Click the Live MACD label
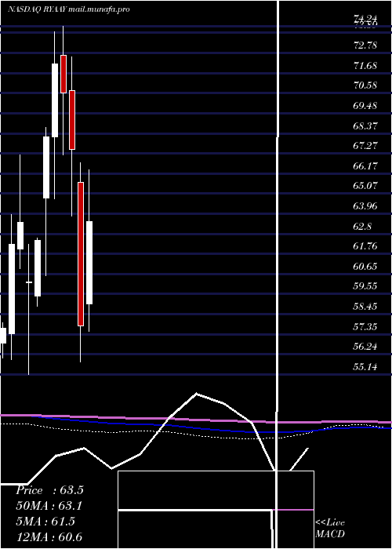This screenshot has height=549, width=392. click(x=330, y=529)
